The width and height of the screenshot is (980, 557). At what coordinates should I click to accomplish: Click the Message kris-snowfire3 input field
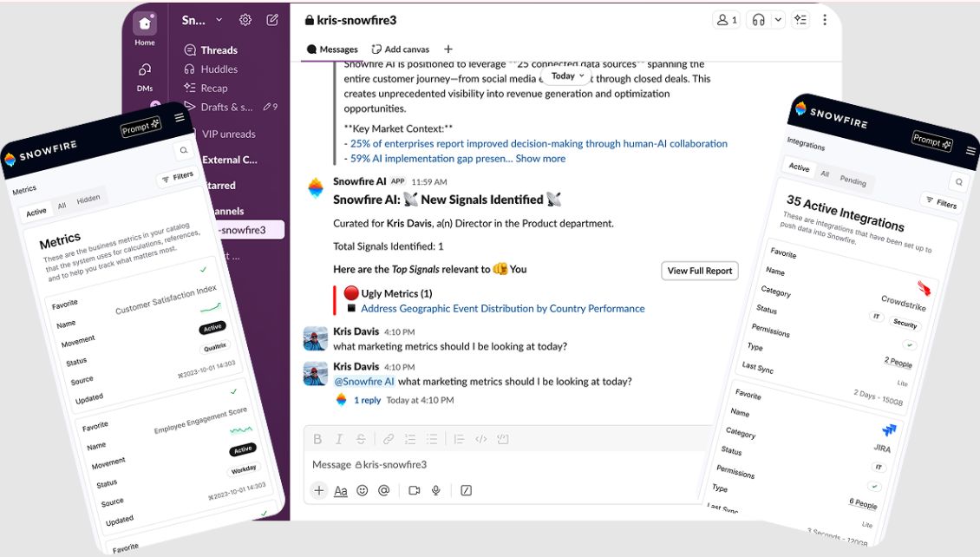[x=506, y=464]
